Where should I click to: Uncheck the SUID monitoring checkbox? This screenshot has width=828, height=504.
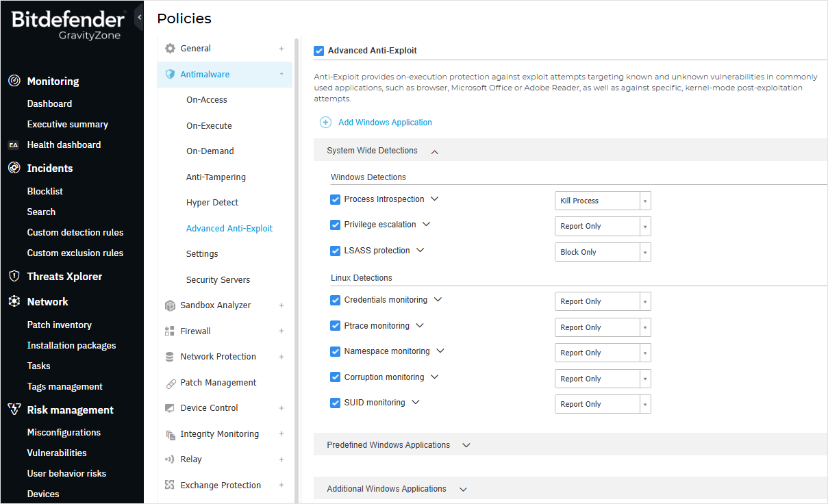coord(335,403)
